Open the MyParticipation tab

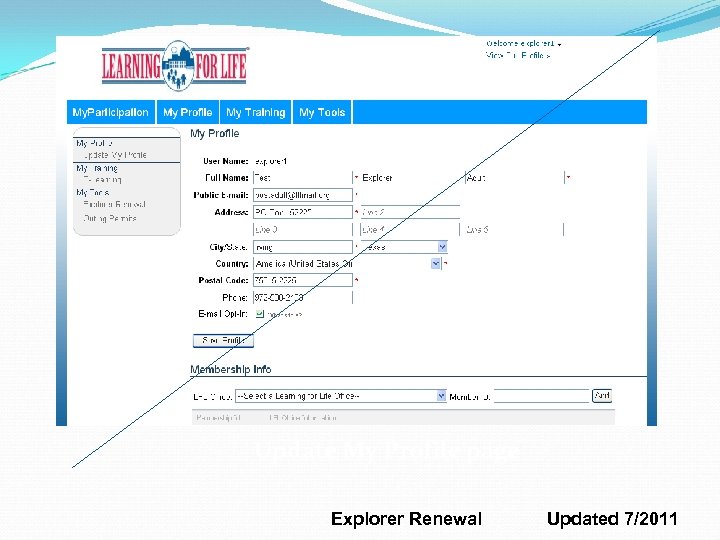pos(111,112)
